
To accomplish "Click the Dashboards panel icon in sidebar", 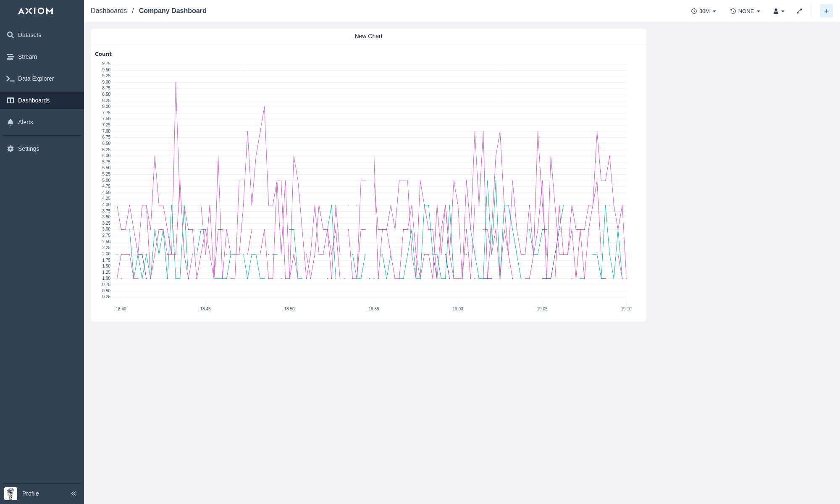I will (x=10, y=100).
